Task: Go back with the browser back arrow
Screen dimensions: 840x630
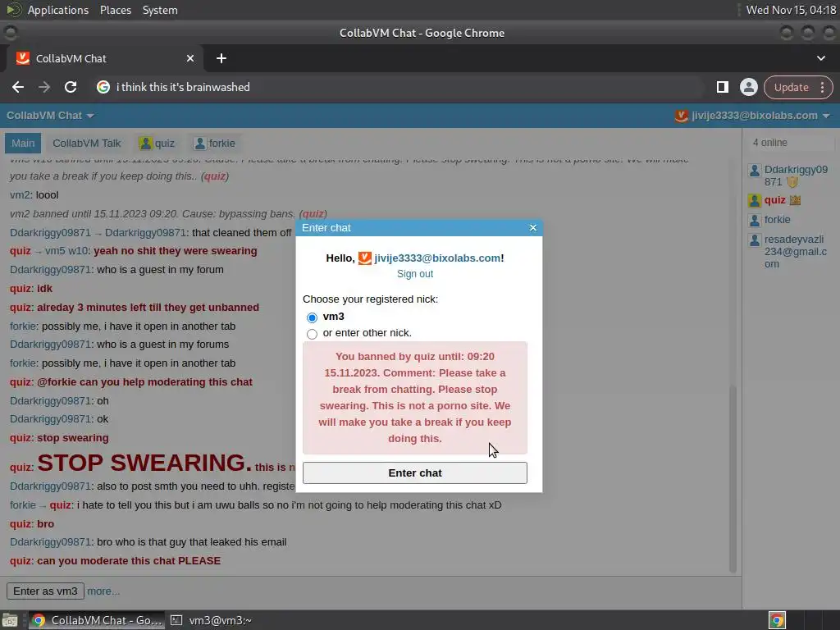Action: point(18,87)
